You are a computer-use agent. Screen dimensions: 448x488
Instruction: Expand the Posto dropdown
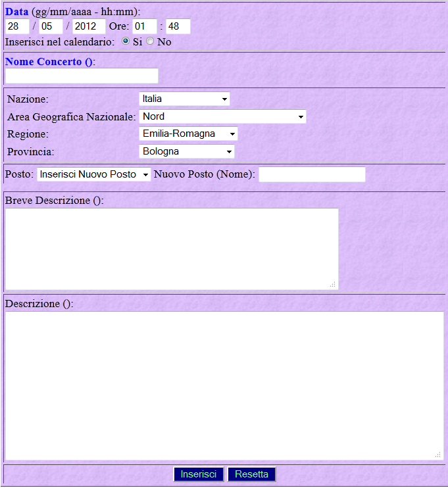[93, 174]
